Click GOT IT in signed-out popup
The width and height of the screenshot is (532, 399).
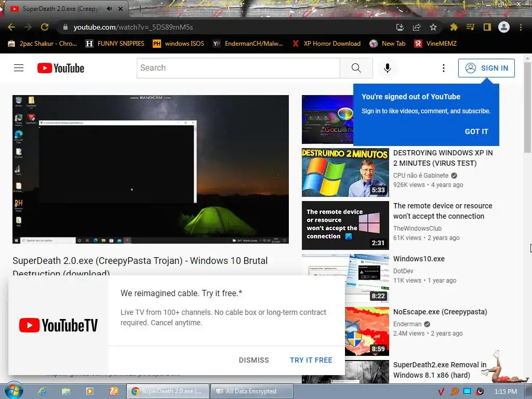(476, 131)
